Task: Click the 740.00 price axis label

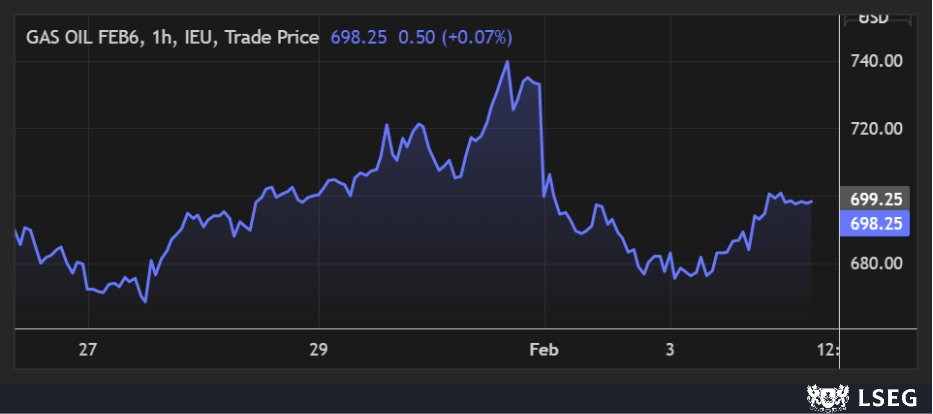Action: pos(877,61)
